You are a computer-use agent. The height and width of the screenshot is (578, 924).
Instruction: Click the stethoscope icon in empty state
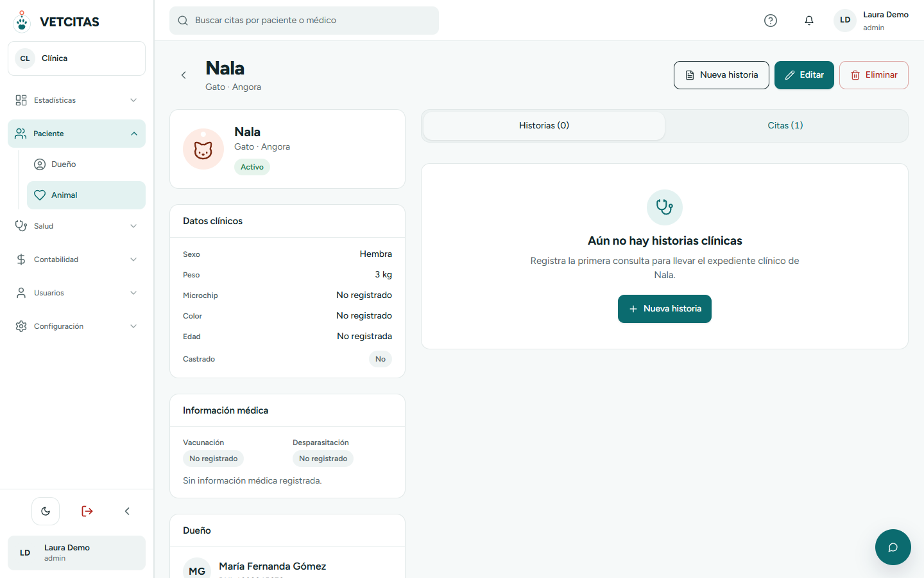(665, 207)
